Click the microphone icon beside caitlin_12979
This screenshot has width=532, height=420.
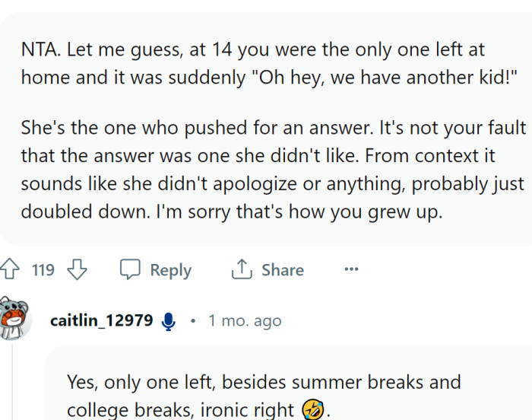169,321
